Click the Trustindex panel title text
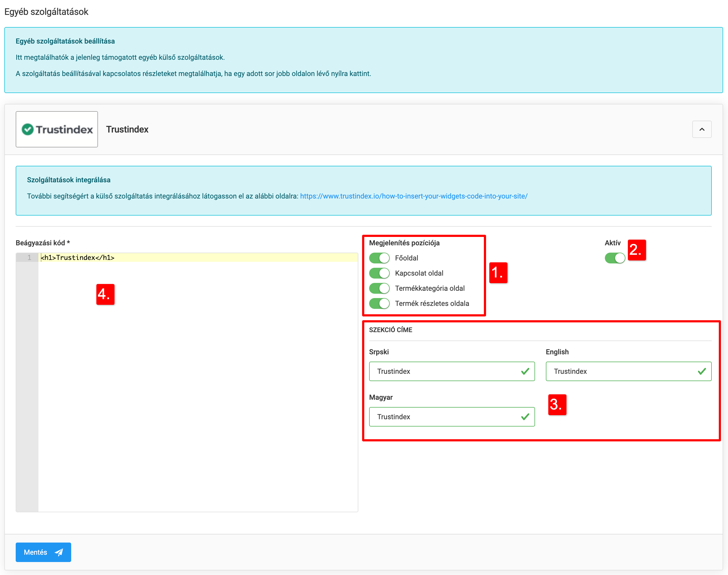728x575 pixels. point(127,129)
